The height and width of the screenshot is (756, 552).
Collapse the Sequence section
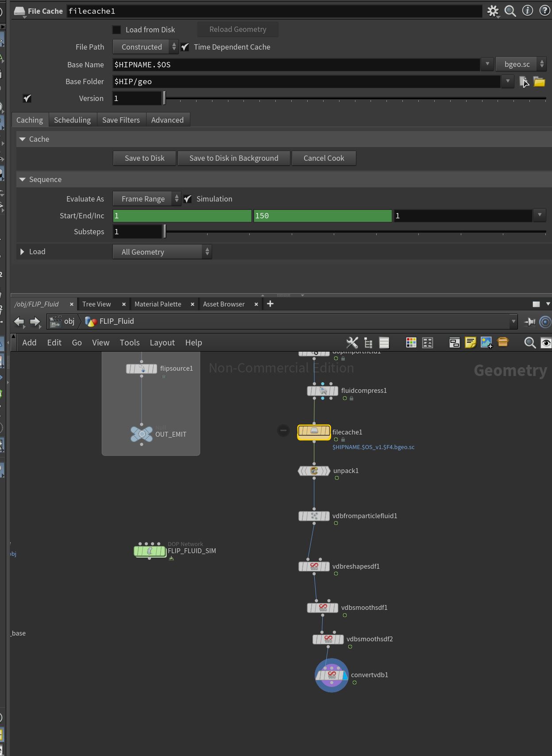click(23, 179)
